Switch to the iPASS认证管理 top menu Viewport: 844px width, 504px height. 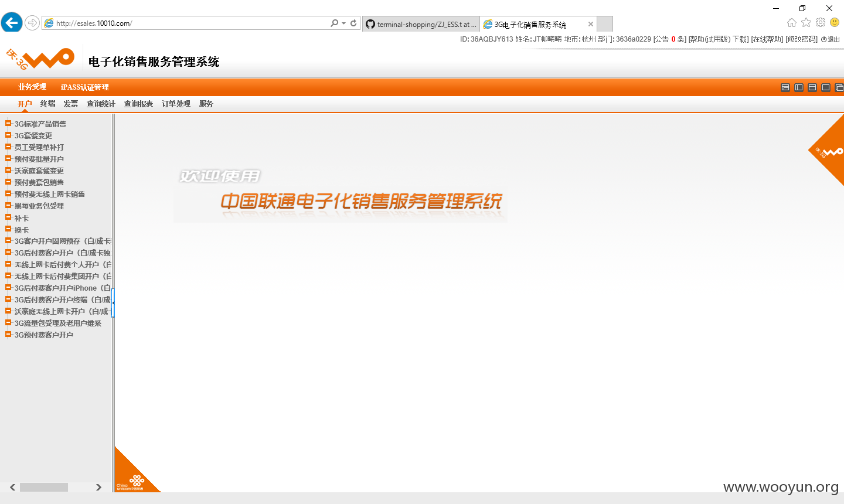click(85, 87)
